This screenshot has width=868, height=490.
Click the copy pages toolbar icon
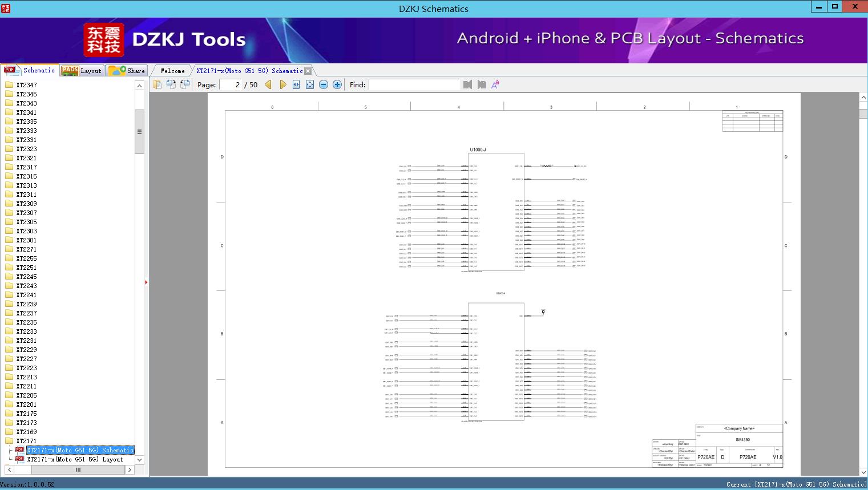tap(158, 84)
